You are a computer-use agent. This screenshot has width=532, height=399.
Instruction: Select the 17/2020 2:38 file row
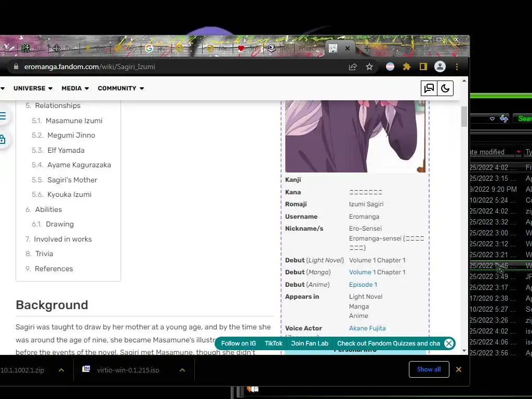(x=501, y=299)
